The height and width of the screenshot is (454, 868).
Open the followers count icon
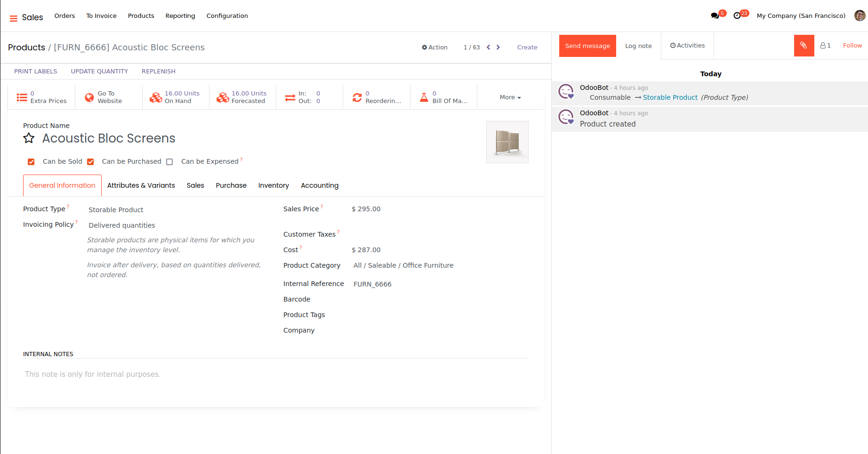825,46
